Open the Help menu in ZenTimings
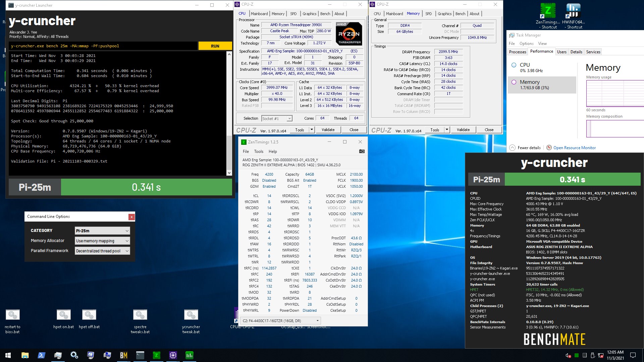This screenshot has width=644, height=362. click(x=273, y=152)
